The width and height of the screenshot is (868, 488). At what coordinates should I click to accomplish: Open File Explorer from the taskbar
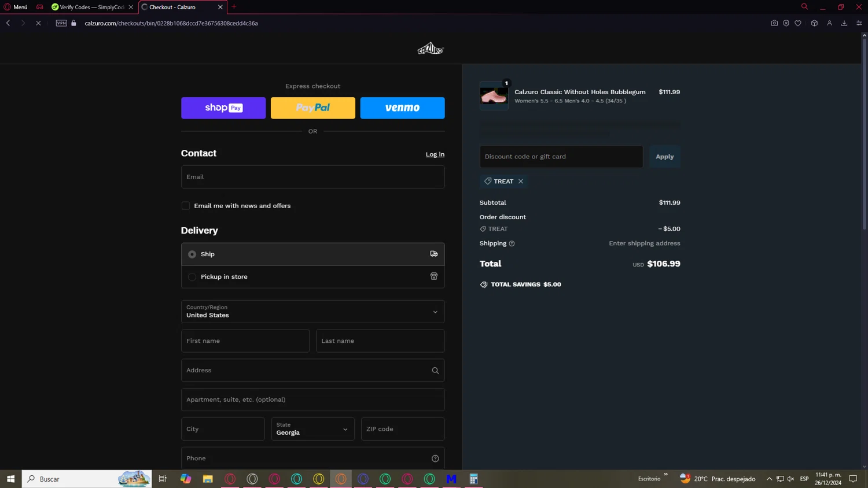point(208,479)
